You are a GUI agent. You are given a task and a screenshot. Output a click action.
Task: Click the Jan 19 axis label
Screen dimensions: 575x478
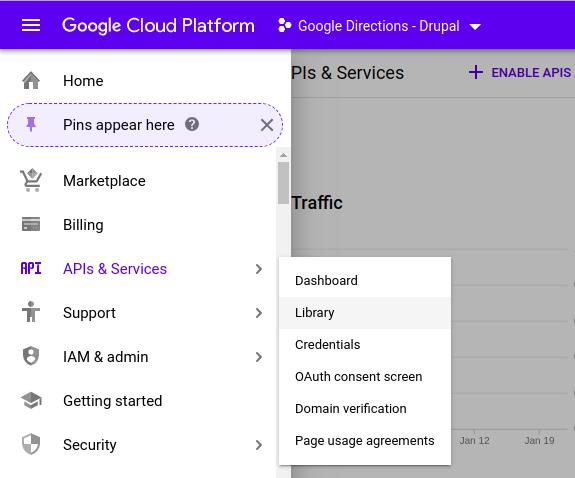539,440
